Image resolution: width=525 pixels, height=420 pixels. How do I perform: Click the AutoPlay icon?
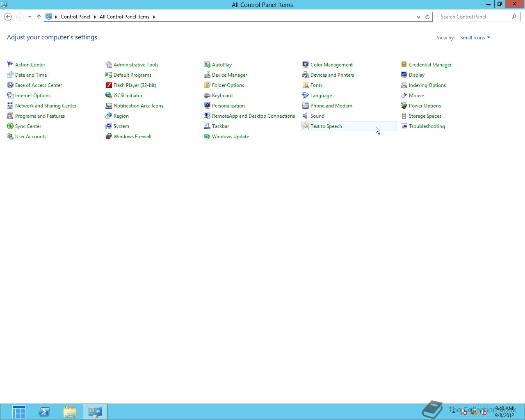pyautogui.click(x=207, y=64)
